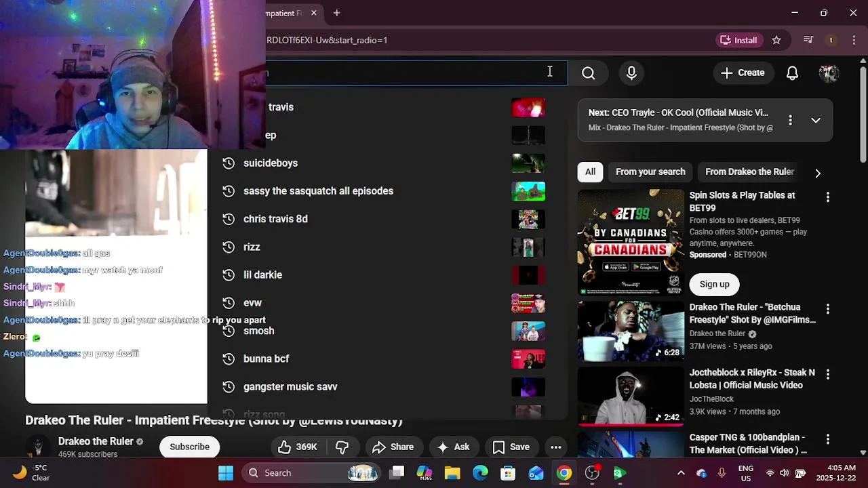Bookmark this page with the star icon
The height and width of the screenshot is (488, 868).
click(776, 40)
